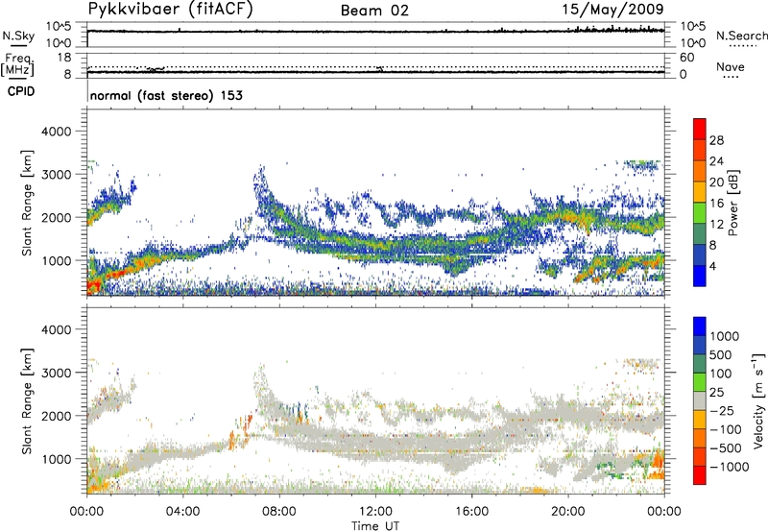Screen dimensions: 768x532
Task: Click the 20:00 time tick label
Action: [x=567, y=512]
